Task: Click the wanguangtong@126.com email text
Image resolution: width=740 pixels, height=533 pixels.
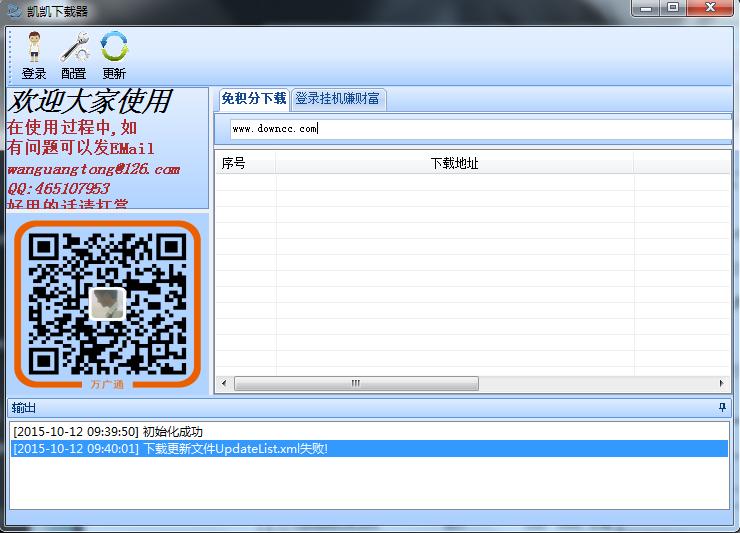Action: (94, 169)
